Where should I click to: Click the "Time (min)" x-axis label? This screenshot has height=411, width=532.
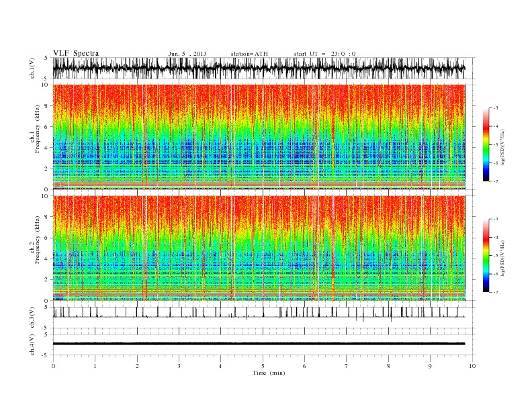(269, 373)
